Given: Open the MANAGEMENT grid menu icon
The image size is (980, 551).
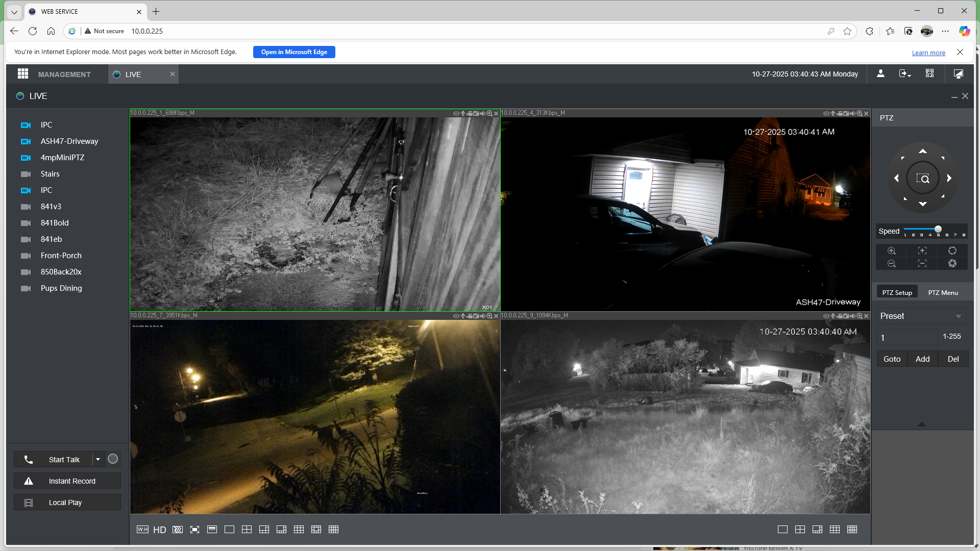Looking at the screenshot, I should point(23,74).
